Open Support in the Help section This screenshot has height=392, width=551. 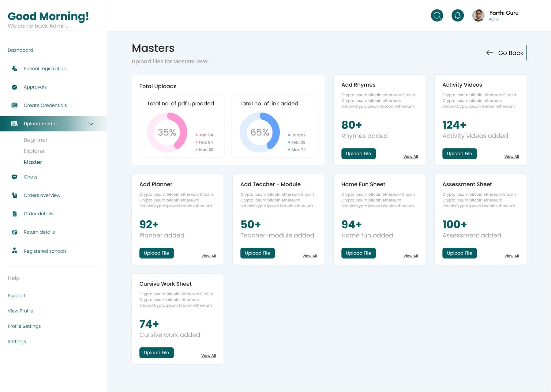17,296
